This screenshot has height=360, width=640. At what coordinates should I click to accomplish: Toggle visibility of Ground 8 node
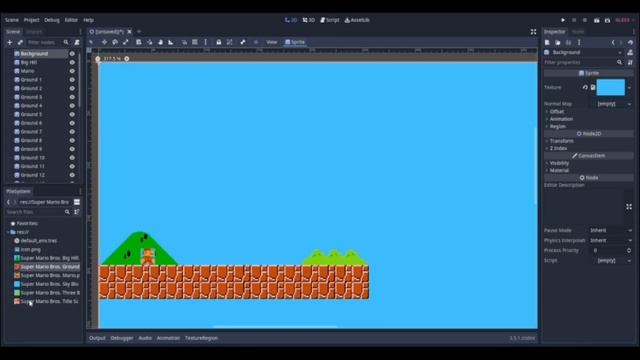[72, 140]
